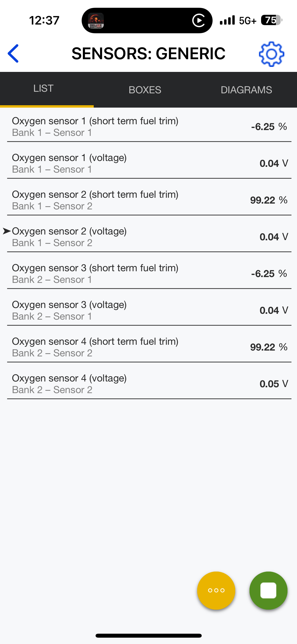Switch to the LIST tab
Image resolution: width=297 pixels, height=644 pixels.
tap(44, 89)
